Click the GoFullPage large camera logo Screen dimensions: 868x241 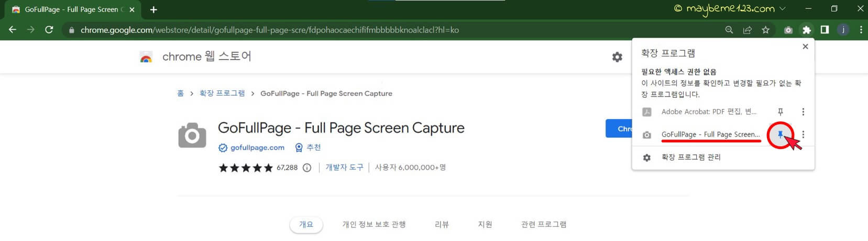pos(192,135)
